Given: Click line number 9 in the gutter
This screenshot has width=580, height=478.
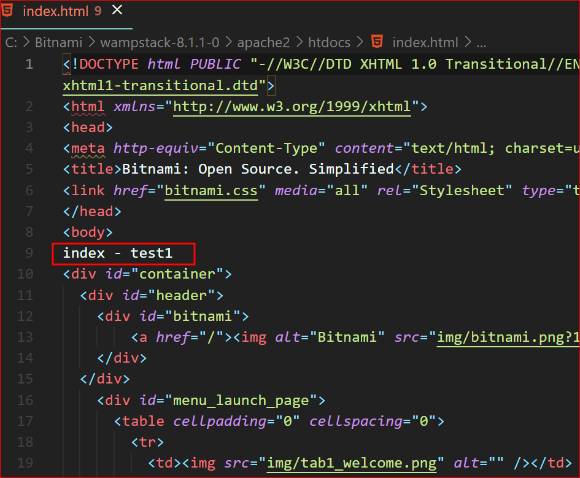Looking at the screenshot, I should coord(29,253).
